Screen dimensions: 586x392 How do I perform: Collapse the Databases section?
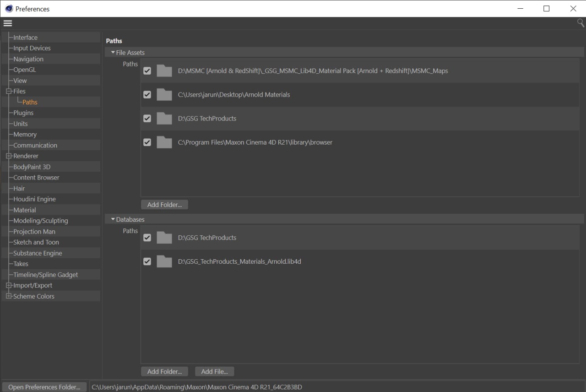point(113,219)
